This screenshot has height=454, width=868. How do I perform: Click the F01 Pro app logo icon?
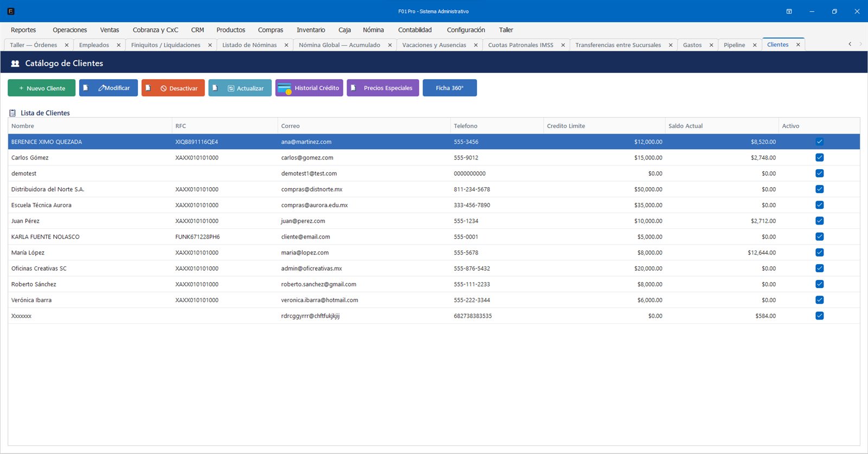tap(11, 11)
